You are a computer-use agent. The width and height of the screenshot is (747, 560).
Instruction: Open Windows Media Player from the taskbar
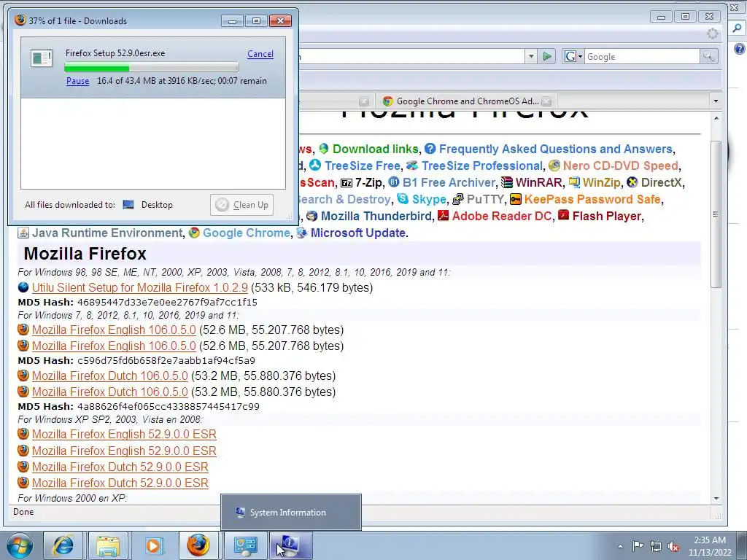click(x=153, y=545)
